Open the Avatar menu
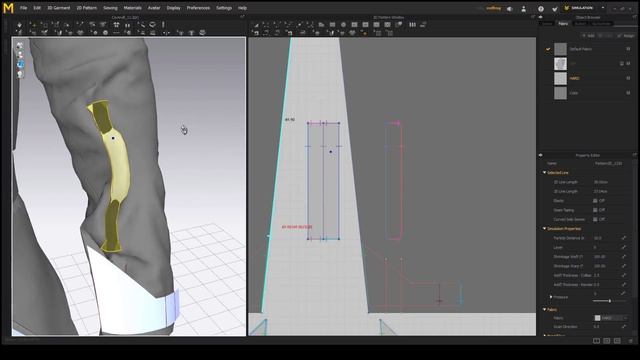Viewport: 640px width, 360px height. point(154,8)
